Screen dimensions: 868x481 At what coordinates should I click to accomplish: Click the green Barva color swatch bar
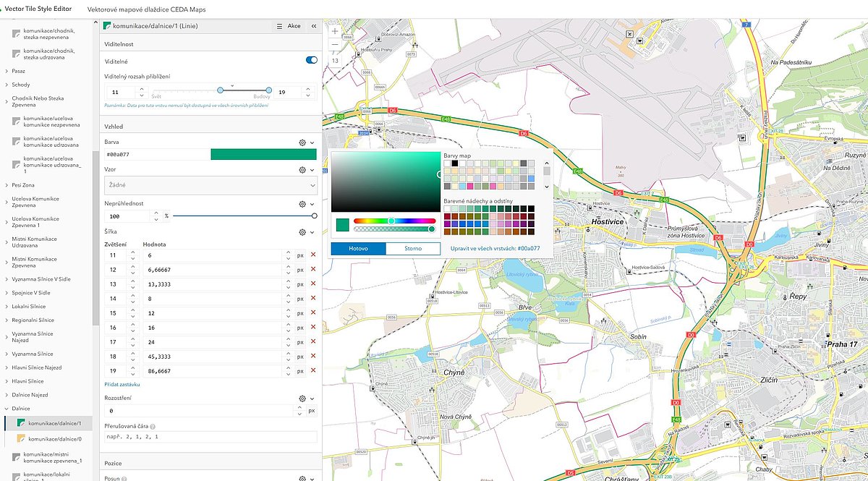[x=263, y=154]
